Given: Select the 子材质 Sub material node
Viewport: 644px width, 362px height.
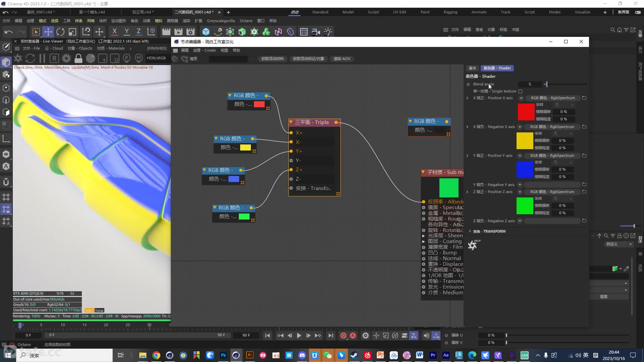Looking at the screenshot, I should point(443,172).
